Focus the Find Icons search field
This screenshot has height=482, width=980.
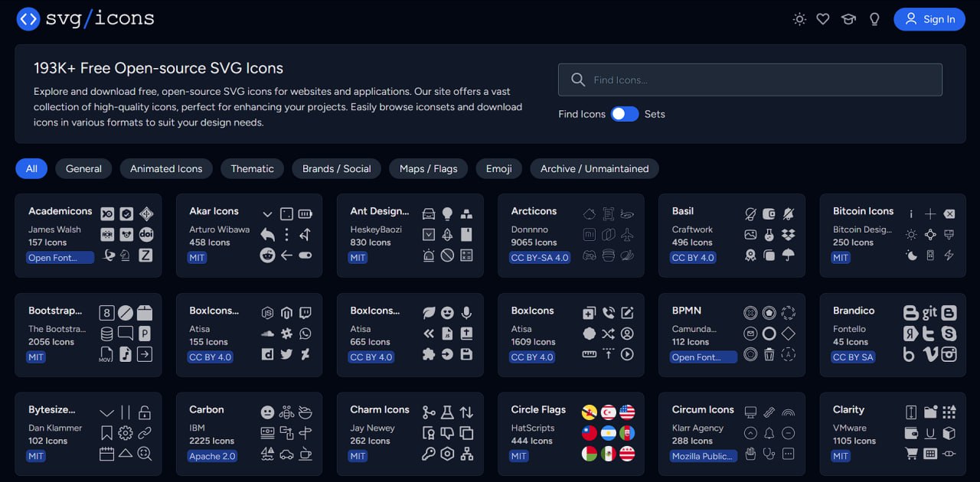point(750,80)
